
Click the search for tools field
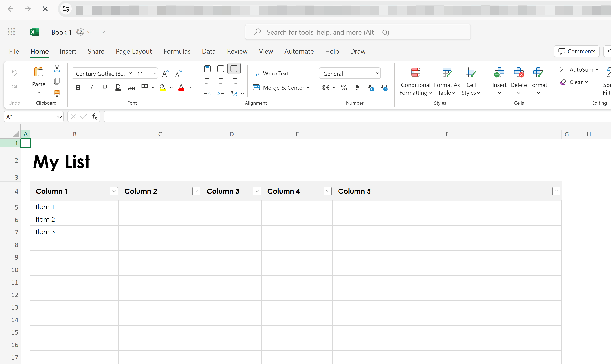(x=357, y=32)
